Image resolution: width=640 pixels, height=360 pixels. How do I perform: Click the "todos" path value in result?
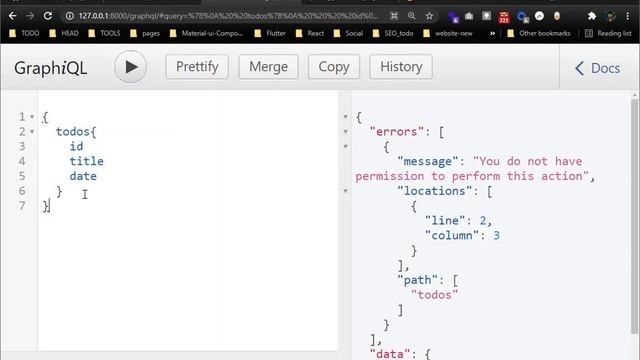(x=435, y=295)
